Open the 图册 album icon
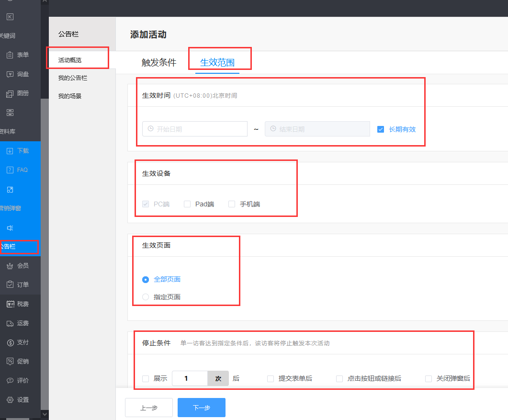 (10, 94)
